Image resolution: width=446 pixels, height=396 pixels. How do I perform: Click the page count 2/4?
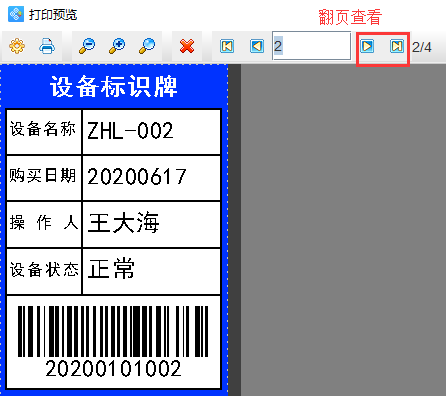[x=422, y=47]
